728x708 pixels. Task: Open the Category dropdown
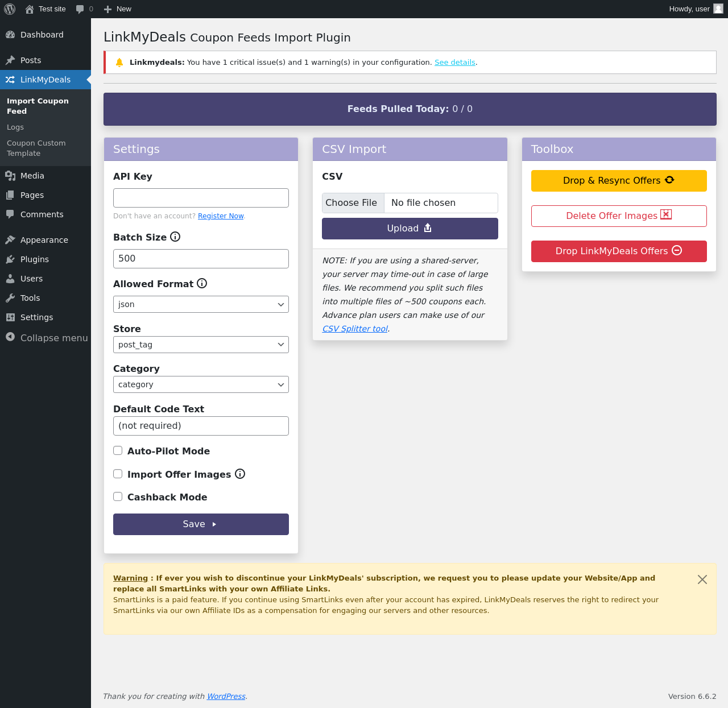[201, 384]
